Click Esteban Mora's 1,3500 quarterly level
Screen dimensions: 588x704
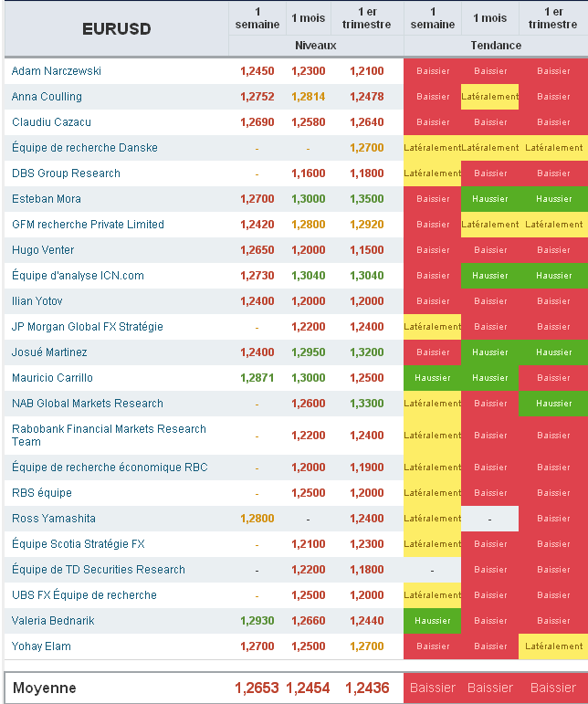coord(367,199)
